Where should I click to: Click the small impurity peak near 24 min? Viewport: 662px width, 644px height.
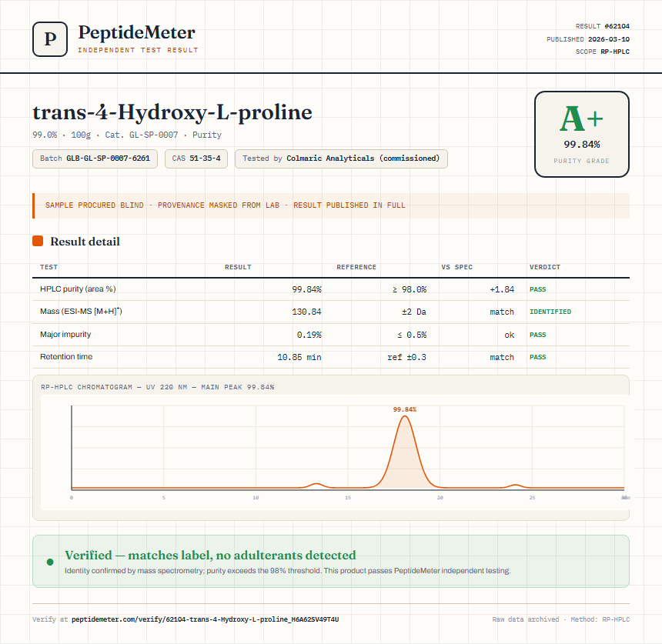(516, 486)
